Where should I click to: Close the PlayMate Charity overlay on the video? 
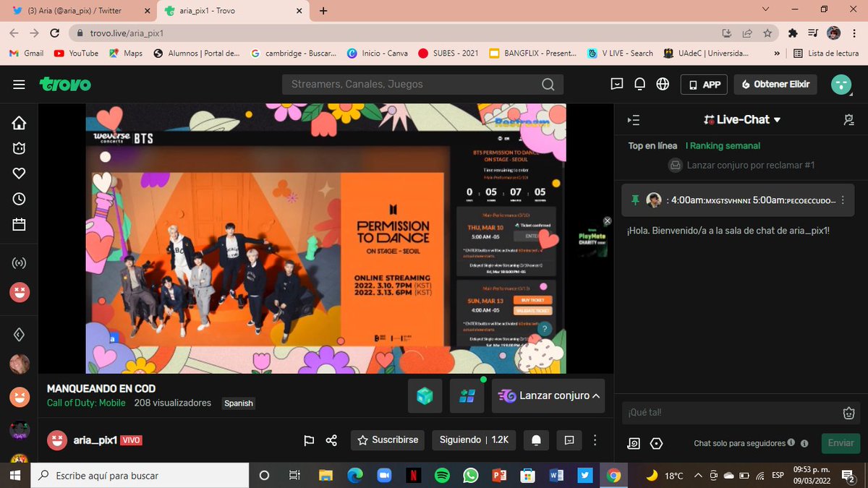click(x=608, y=221)
